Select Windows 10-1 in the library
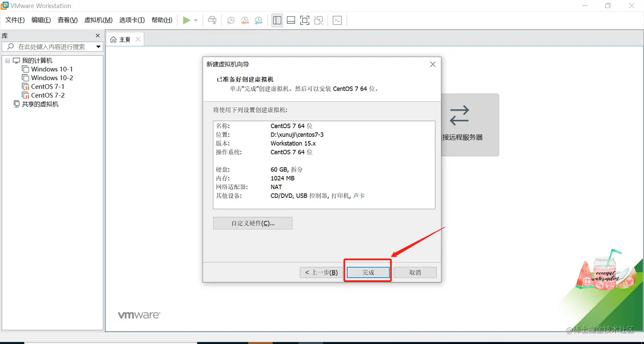Image resolution: width=644 pixels, height=344 pixels. tap(52, 69)
